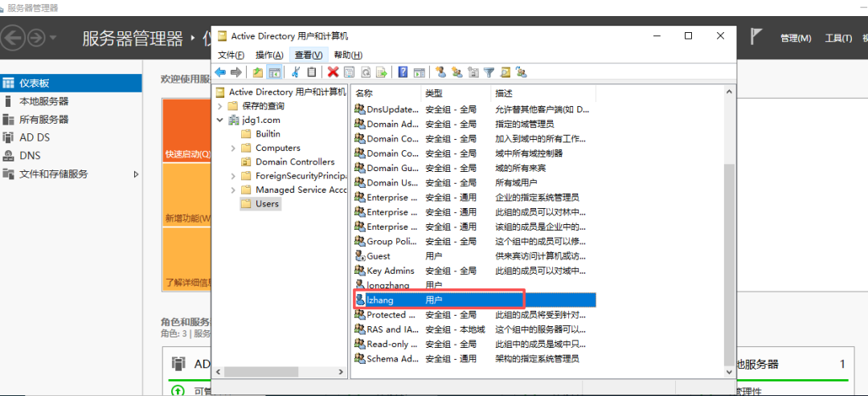Open 管理(M) menu in Server Manager
868x396 pixels.
tap(796, 39)
